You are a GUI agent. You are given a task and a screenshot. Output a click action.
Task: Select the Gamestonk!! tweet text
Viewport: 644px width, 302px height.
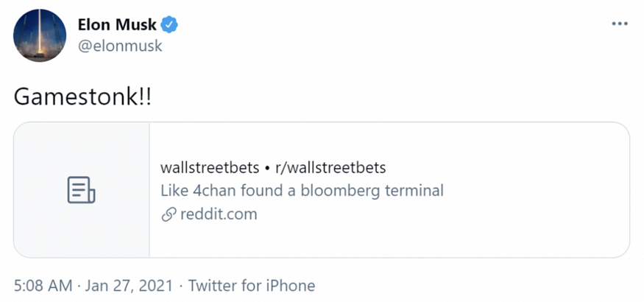click(82, 97)
